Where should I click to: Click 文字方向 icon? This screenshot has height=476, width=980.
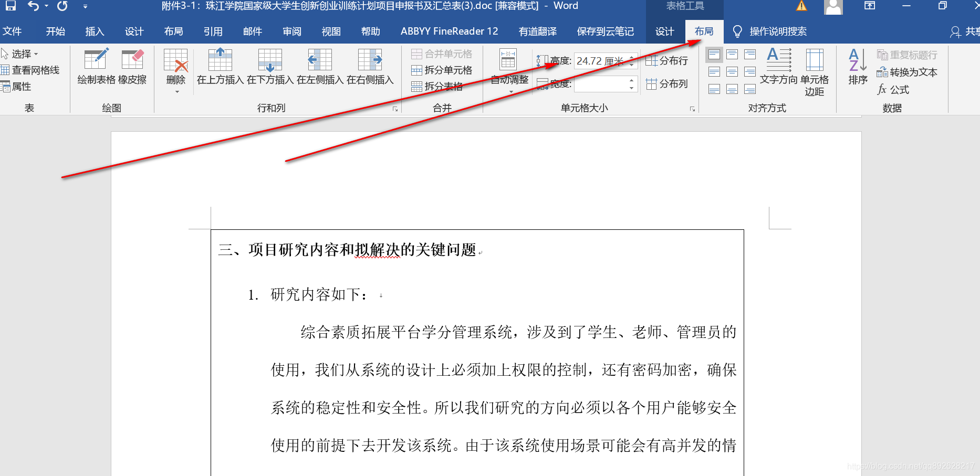[x=779, y=67]
